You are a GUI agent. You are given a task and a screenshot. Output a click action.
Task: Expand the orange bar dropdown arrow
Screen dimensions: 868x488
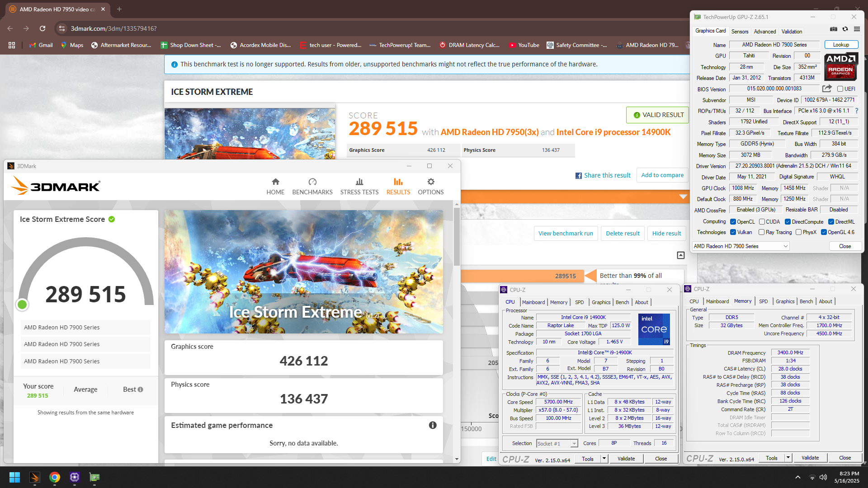click(683, 197)
